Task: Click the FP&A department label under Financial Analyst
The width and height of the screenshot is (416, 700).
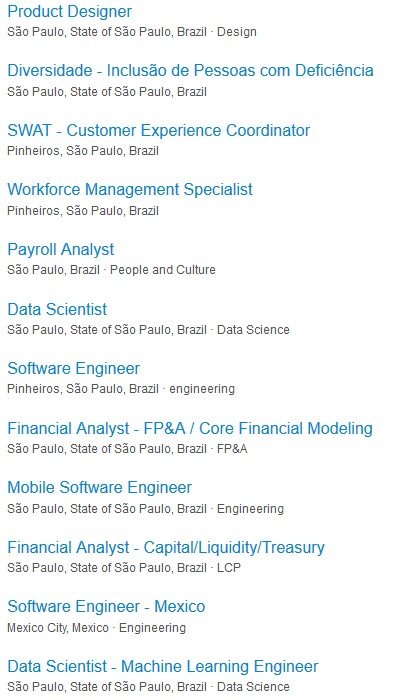Action: coord(232,449)
